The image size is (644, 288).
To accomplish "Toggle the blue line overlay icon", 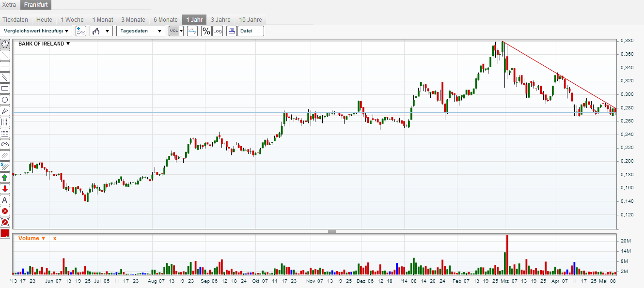I will tap(192, 31).
